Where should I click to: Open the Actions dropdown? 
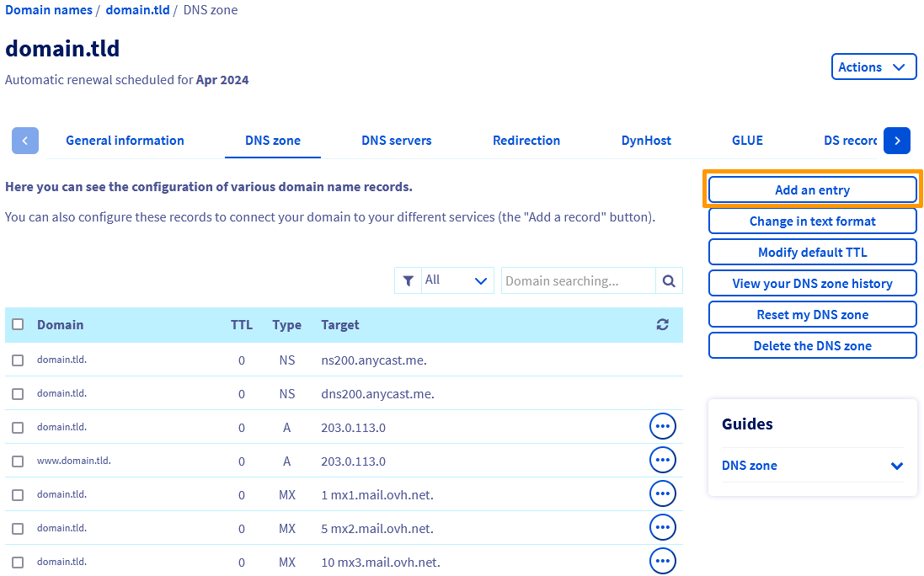coord(873,67)
